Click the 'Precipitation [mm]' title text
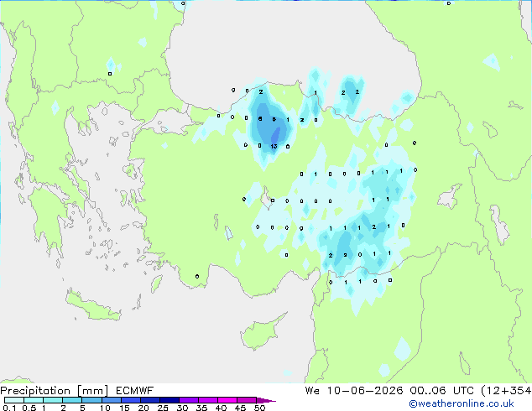532x411 pixels. (55, 391)
